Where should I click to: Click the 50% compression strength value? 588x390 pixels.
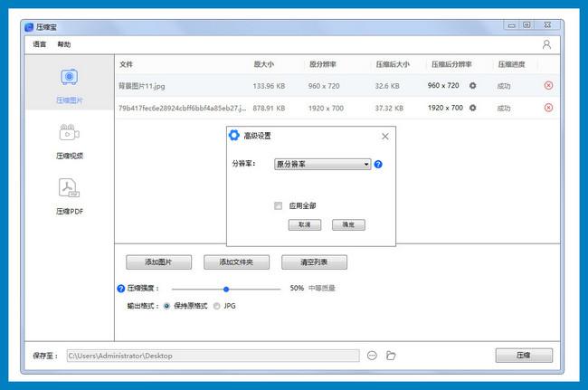tap(297, 288)
